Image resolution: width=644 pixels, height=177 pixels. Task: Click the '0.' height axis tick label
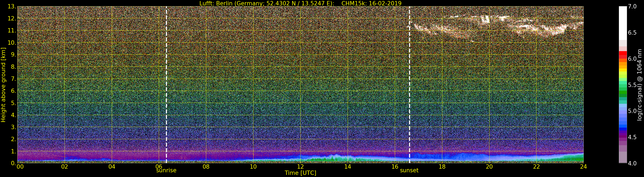[x=14, y=163]
